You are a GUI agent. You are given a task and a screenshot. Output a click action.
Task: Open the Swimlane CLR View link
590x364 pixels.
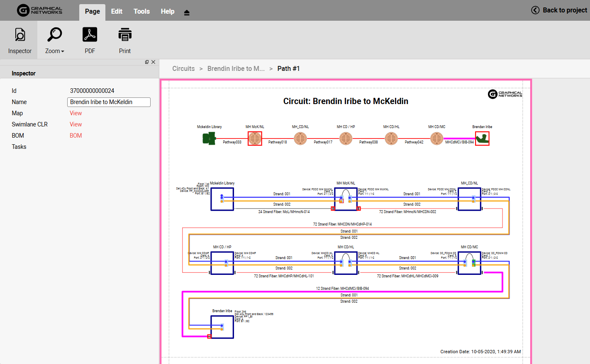tap(76, 124)
